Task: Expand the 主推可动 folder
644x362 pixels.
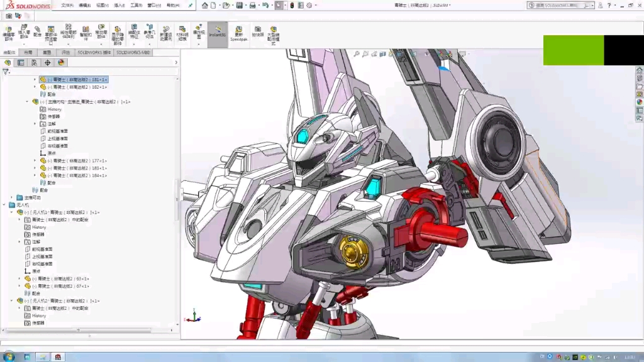Action: 12,198
